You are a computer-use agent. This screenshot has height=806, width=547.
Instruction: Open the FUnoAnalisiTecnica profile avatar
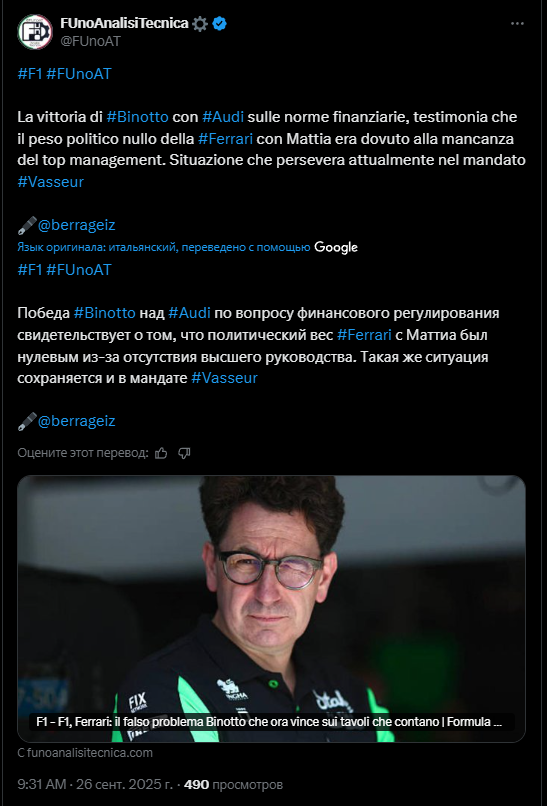pyautogui.click(x=35, y=32)
